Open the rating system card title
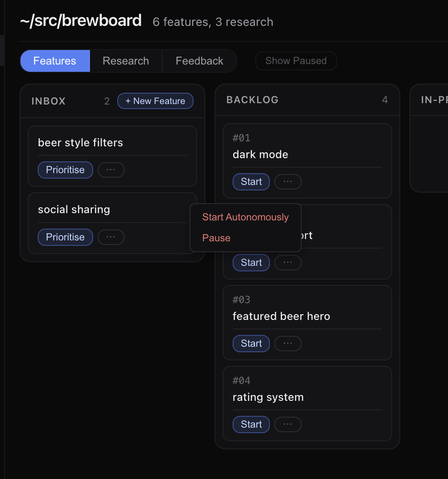The image size is (448, 479). 268,397
